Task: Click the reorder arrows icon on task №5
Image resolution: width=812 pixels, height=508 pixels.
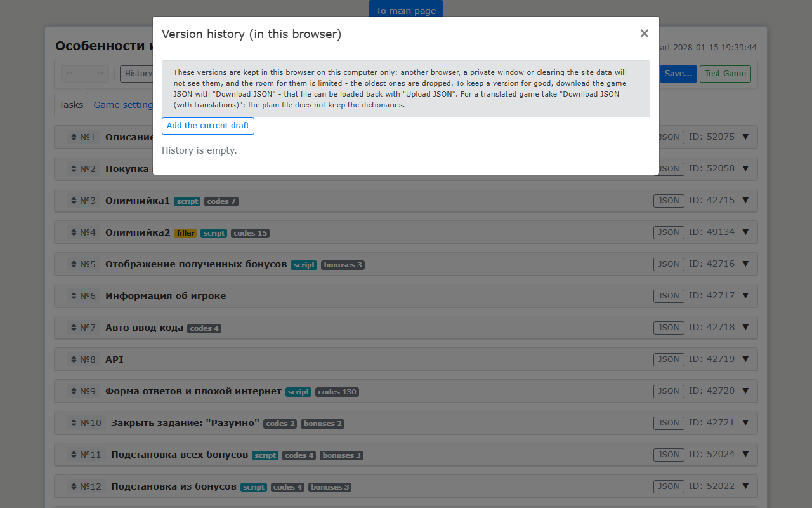Action: (74, 264)
